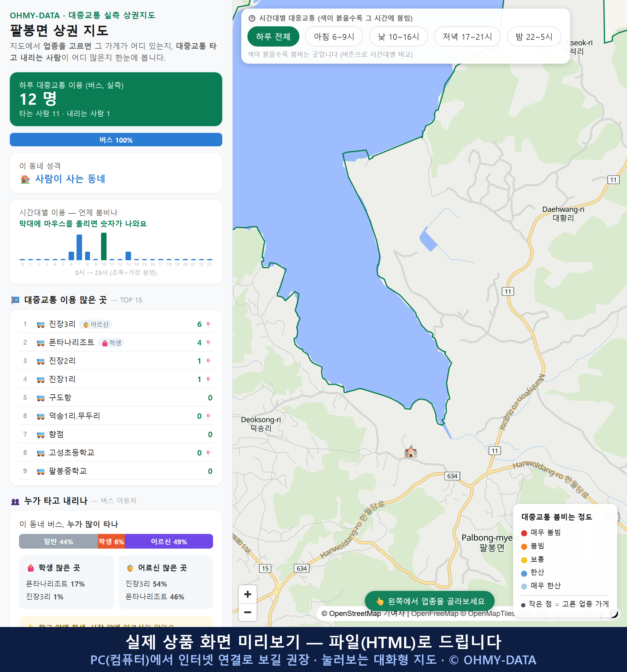Switch to 저녁 17~21시 time filter

[467, 36]
